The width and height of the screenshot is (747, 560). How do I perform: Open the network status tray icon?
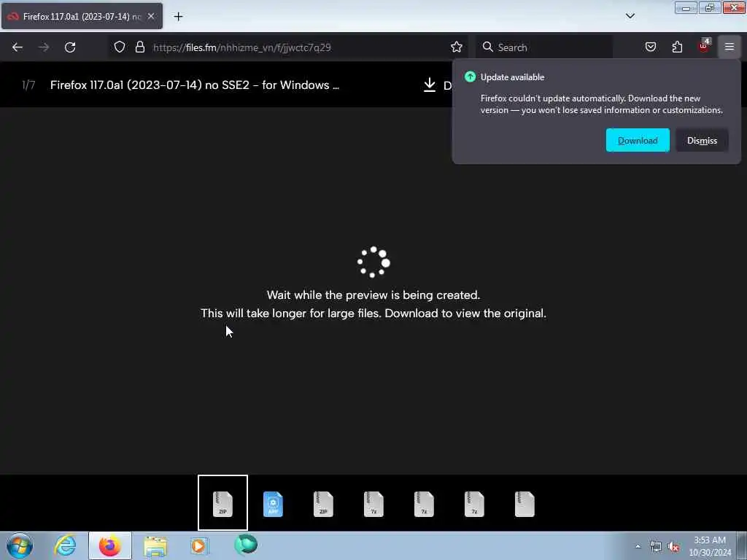656,546
